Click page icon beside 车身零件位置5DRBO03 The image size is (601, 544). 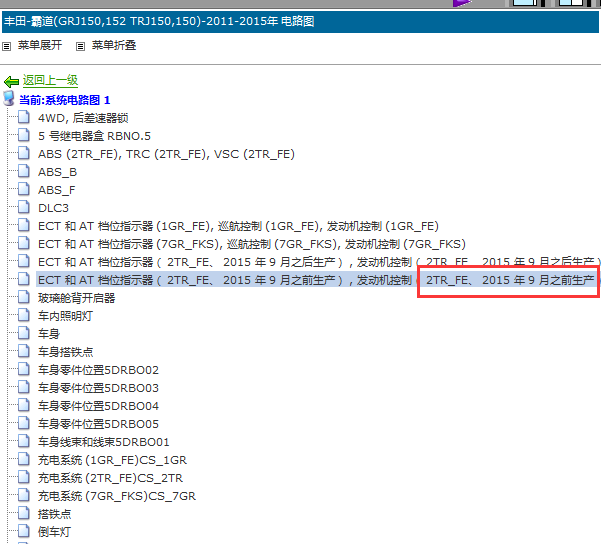pyautogui.click(x=24, y=387)
